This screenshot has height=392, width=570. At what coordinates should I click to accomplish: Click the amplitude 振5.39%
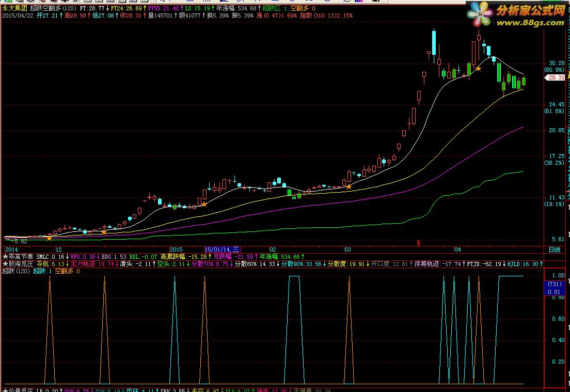click(x=243, y=15)
